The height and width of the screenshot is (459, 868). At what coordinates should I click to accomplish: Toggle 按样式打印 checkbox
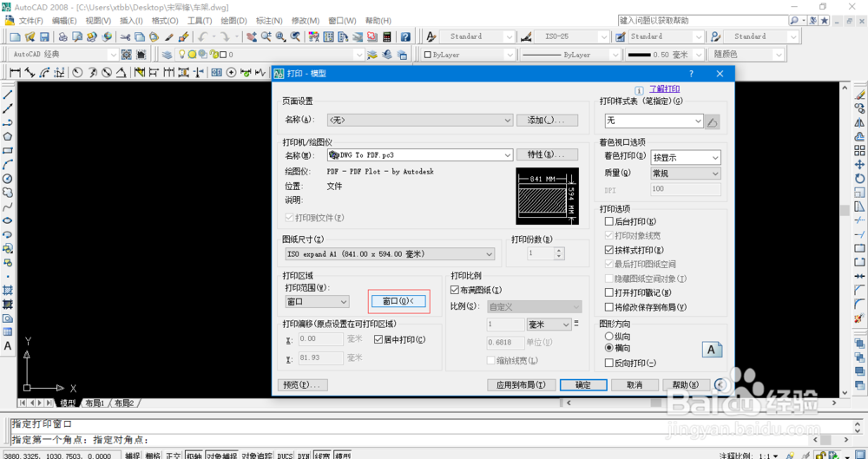[x=609, y=250]
